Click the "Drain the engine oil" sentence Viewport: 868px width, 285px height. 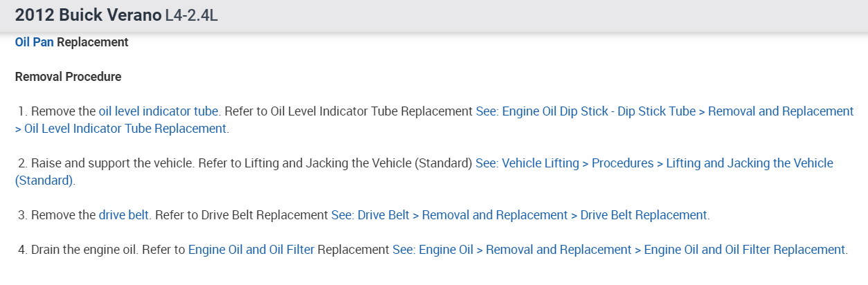pyautogui.click(x=84, y=250)
